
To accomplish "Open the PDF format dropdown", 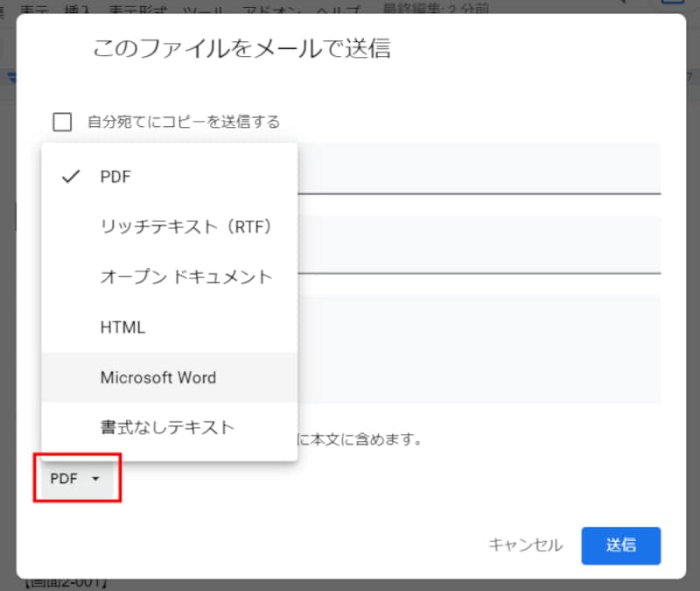I will point(77,478).
